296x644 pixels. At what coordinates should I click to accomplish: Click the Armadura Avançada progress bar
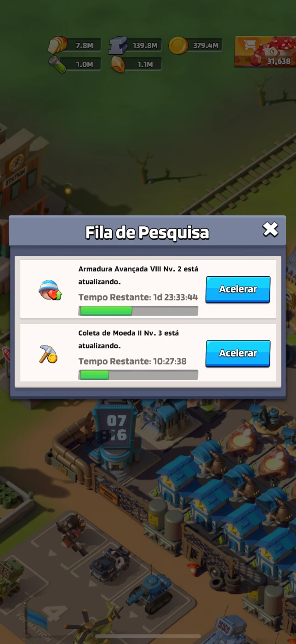point(138,311)
